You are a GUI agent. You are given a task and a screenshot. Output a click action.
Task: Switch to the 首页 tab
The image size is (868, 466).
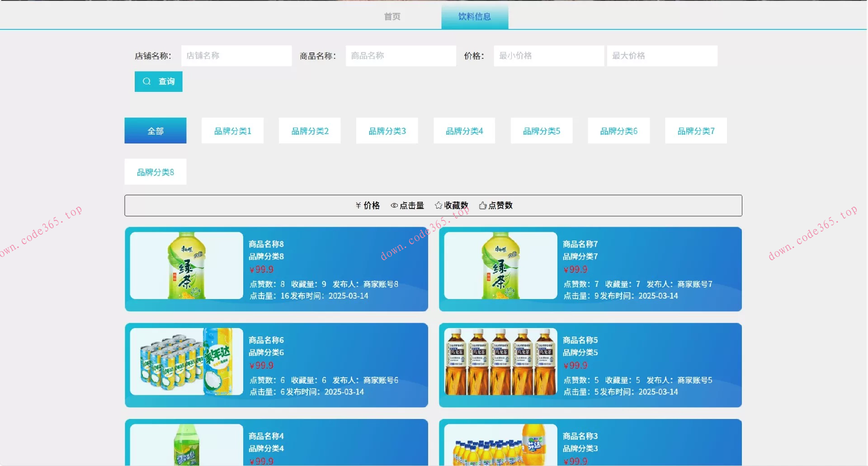(392, 16)
